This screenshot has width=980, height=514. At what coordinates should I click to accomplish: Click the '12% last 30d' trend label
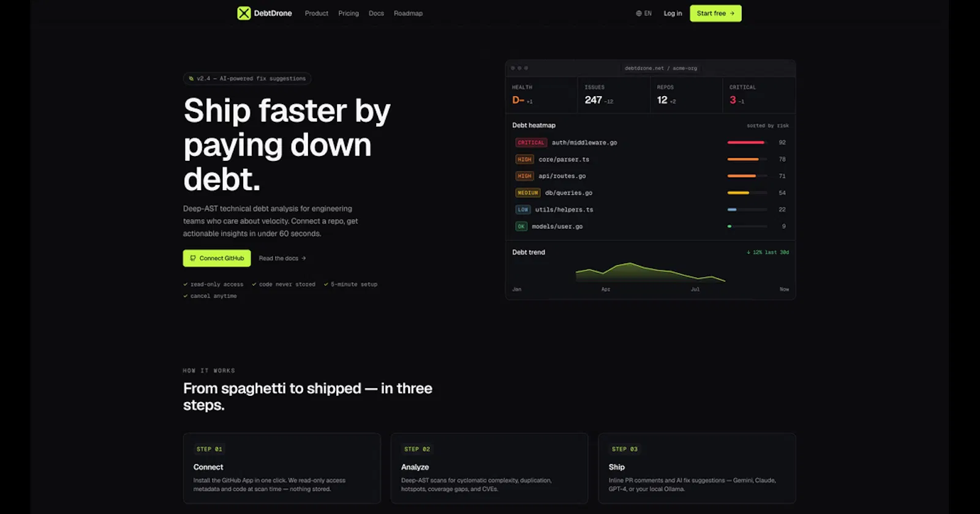[x=767, y=252]
